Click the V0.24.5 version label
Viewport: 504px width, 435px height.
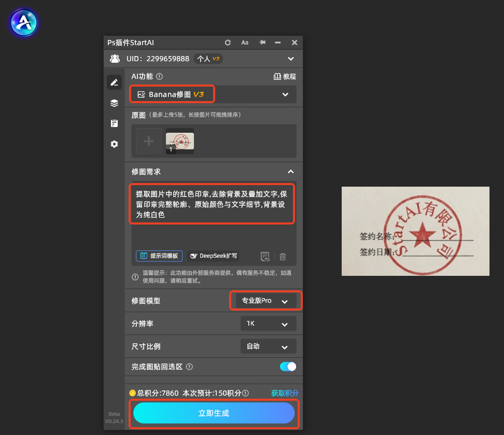click(x=114, y=421)
